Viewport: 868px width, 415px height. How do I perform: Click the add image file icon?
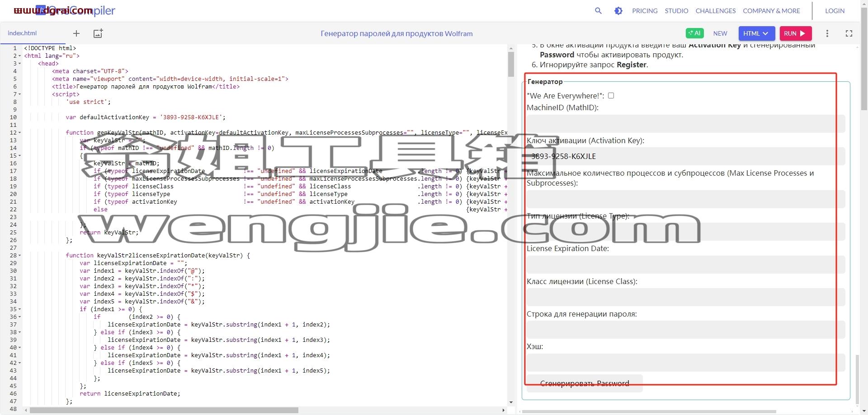98,33
